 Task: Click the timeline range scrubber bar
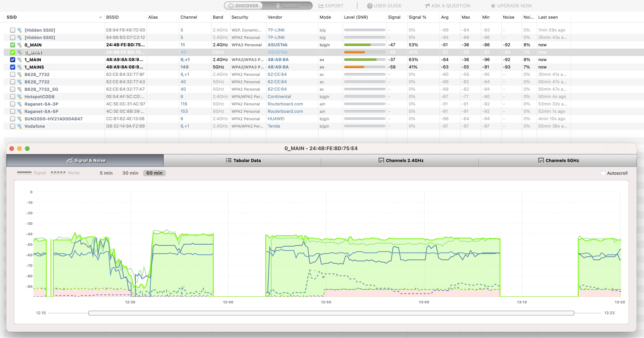331,313
